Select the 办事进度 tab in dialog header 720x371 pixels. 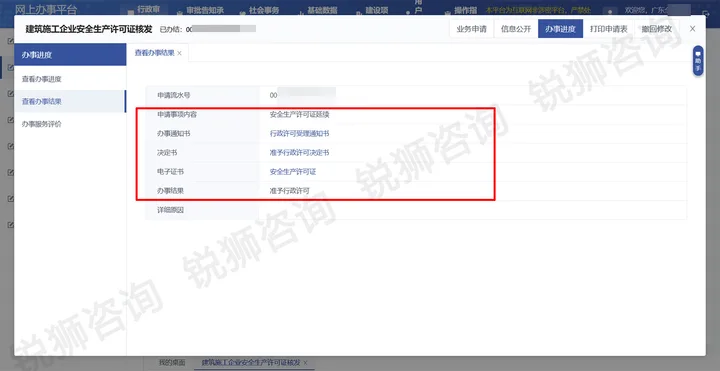(560, 28)
